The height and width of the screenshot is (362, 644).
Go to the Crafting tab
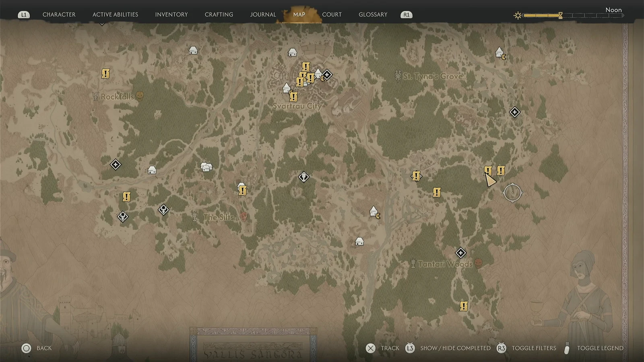tap(219, 14)
